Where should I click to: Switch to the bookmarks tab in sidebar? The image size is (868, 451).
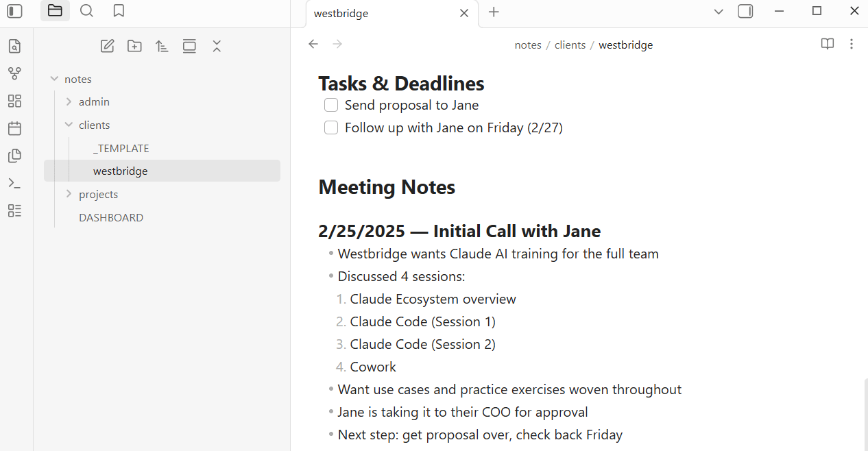click(x=119, y=11)
